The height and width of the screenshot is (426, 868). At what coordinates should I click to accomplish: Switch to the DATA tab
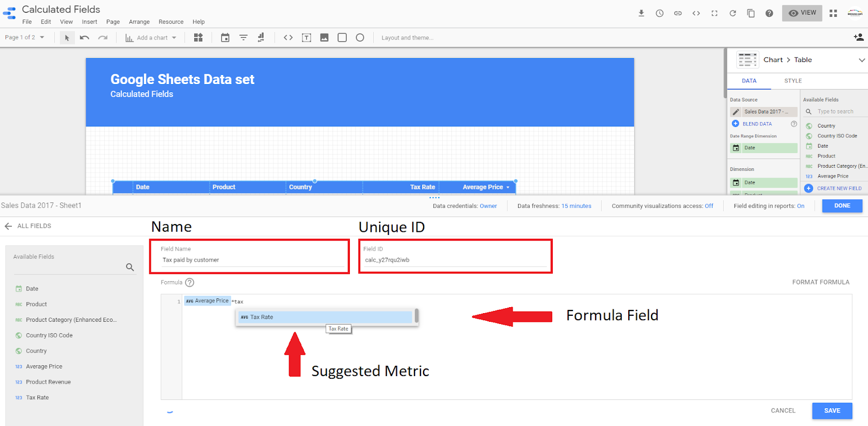pyautogui.click(x=749, y=81)
